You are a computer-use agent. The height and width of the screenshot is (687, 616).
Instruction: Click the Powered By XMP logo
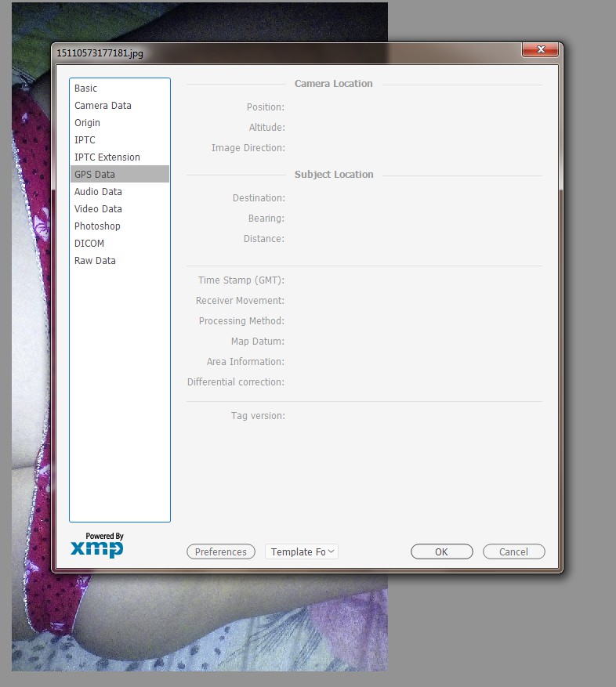97,545
